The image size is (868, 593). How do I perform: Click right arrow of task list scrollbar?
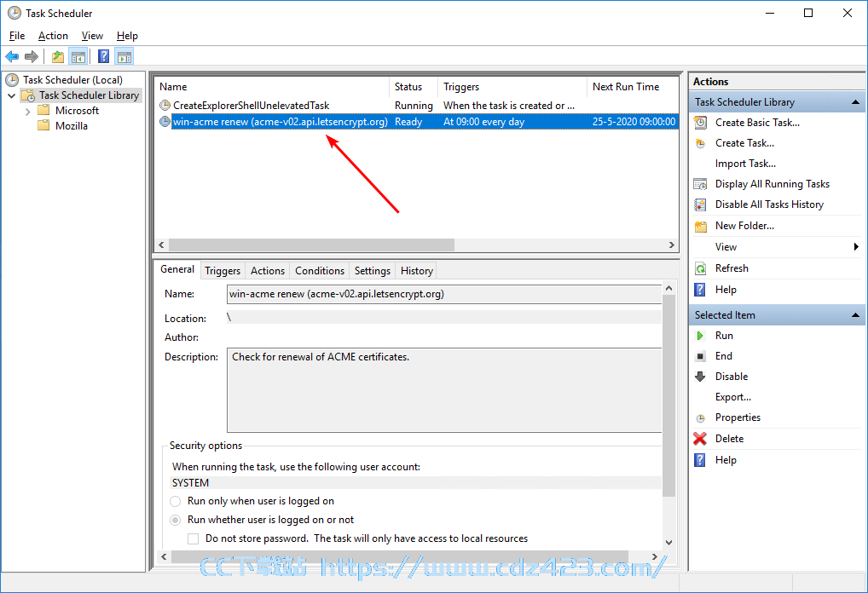pyautogui.click(x=672, y=245)
